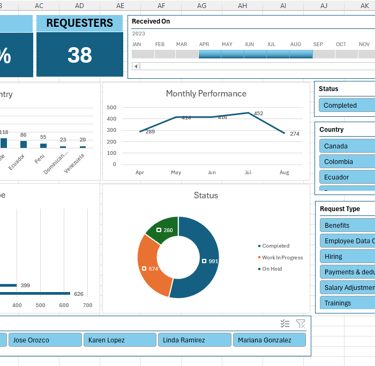Image resolution: width=375 pixels, height=366 pixels.
Task: Select Salary Adjustment request type
Action: pyautogui.click(x=348, y=287)
